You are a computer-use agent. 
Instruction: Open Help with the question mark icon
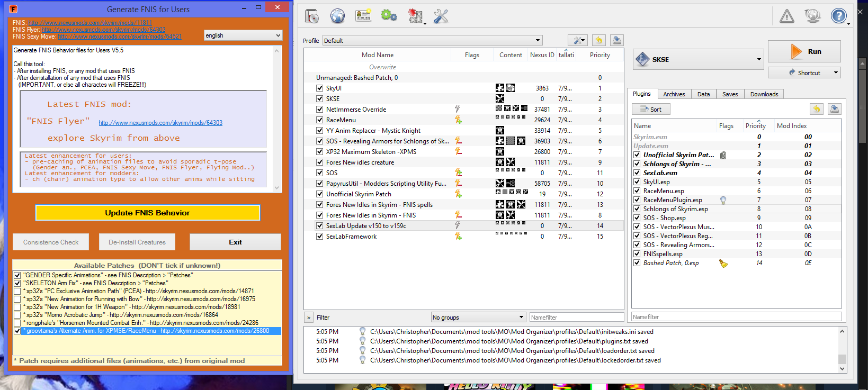tap(838, 16)
